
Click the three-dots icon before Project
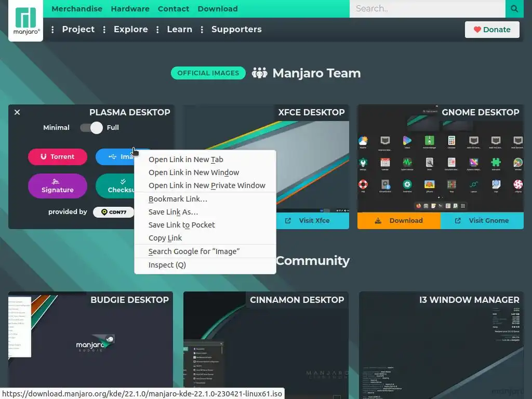52,30
